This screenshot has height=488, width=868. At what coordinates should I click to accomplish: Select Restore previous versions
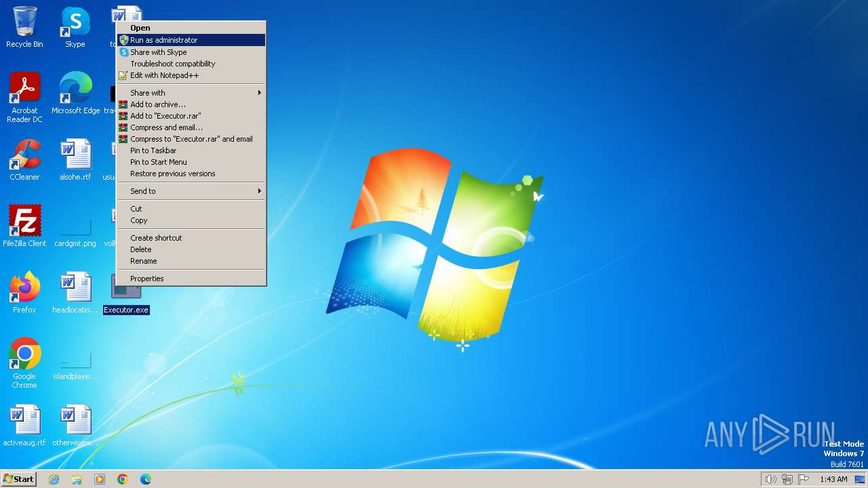coord(191,174)
